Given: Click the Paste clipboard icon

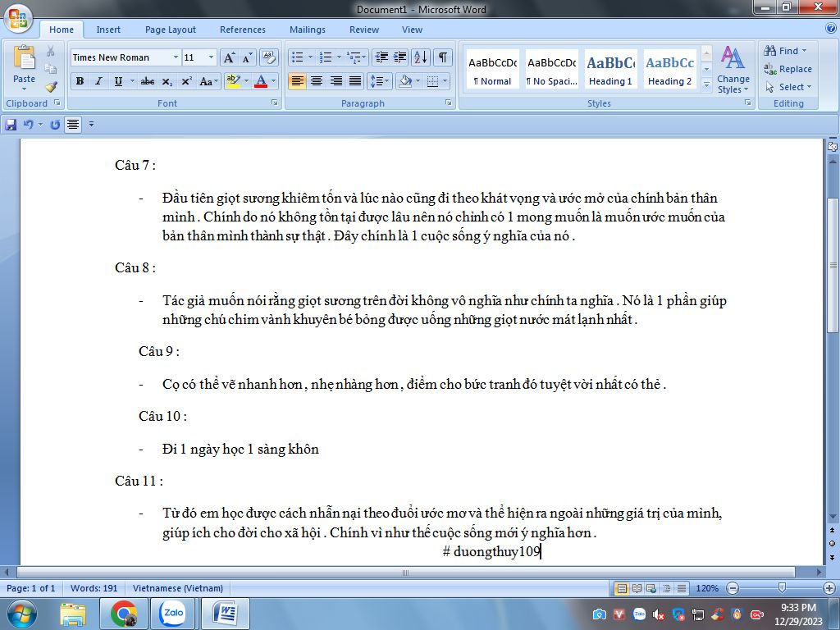Looking at the screenshot, I should [24, 58].
